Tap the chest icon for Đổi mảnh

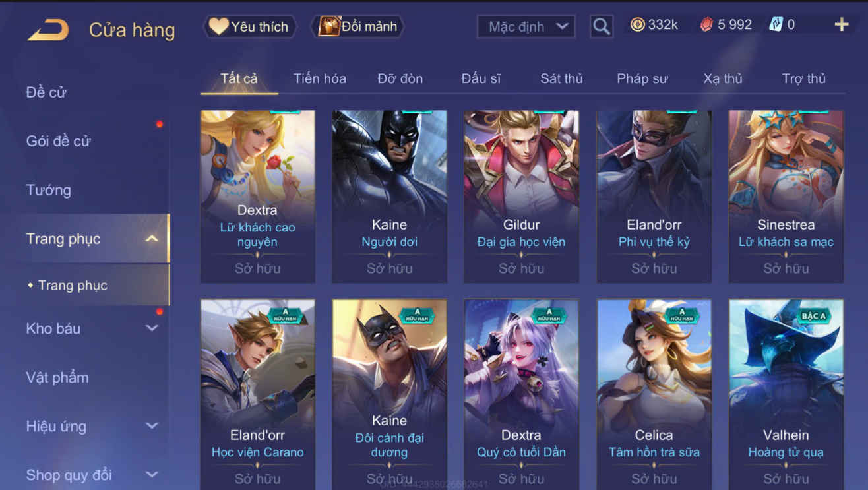[x=329, y=26]
